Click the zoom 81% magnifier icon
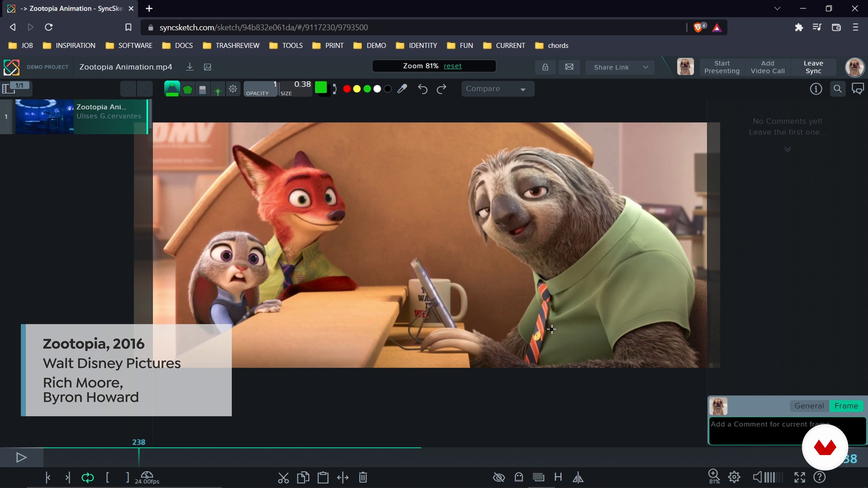Image resolution: width=868 pixels, height=488 pixels. click(714, 476)
